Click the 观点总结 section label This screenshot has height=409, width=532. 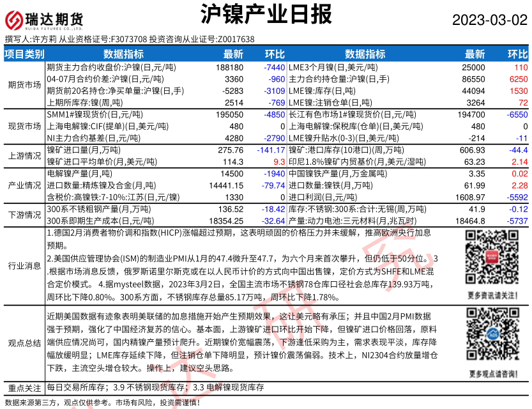24,343
